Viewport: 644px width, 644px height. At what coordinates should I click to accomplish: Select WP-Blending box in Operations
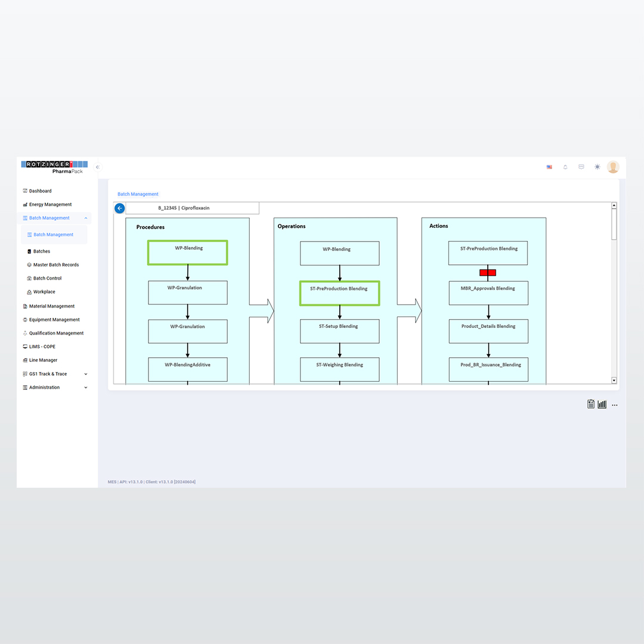point(340,253)
